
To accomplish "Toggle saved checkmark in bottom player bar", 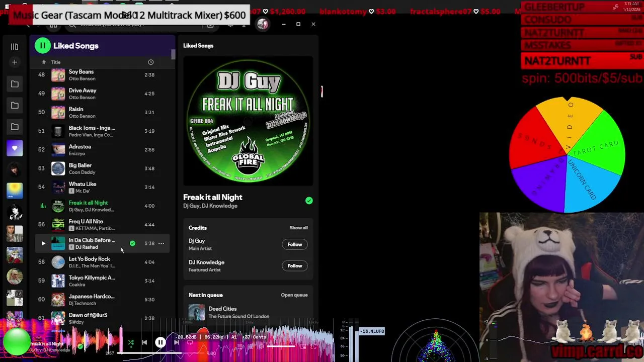I will pos(80,346).
